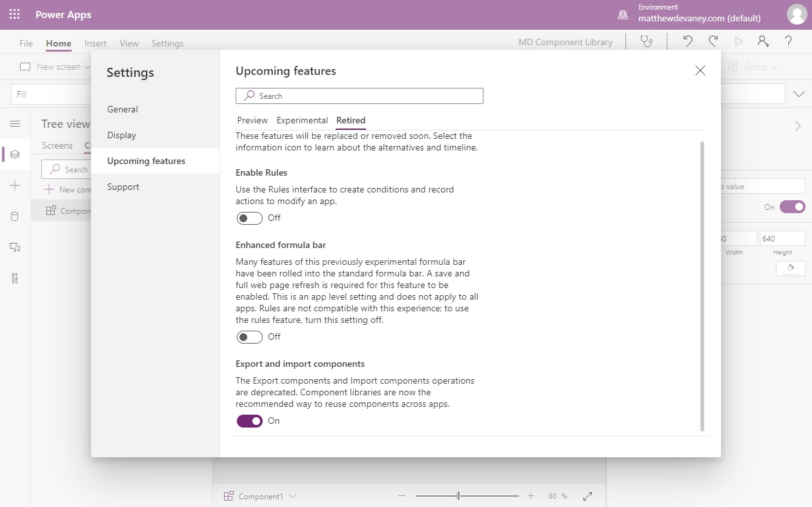Select Support in the Settings sidebar

(123, 187)
